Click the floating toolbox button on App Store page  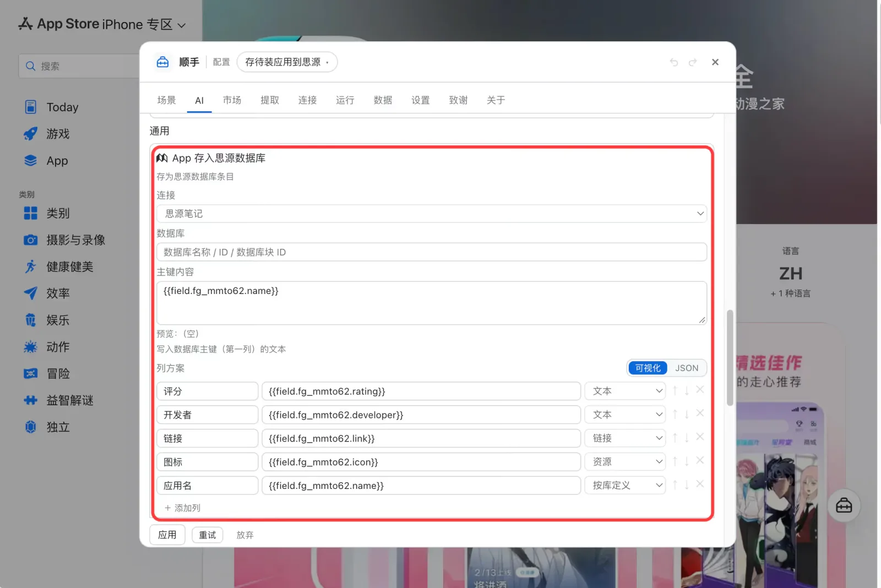click(844, 505)
